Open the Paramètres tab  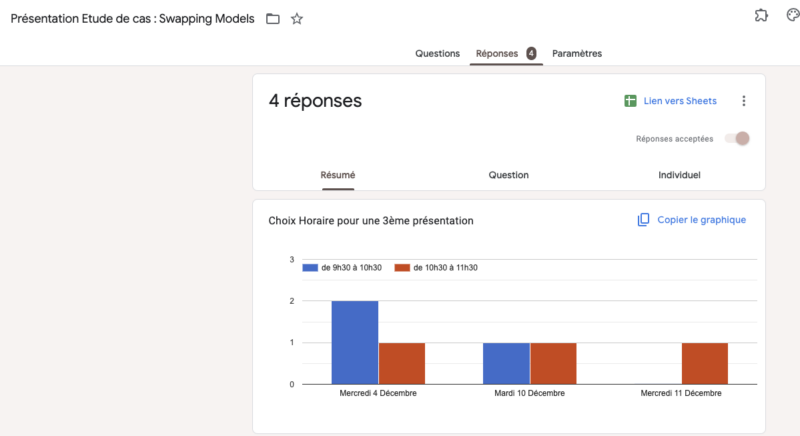pyautogui.click(x=577, y=53)
